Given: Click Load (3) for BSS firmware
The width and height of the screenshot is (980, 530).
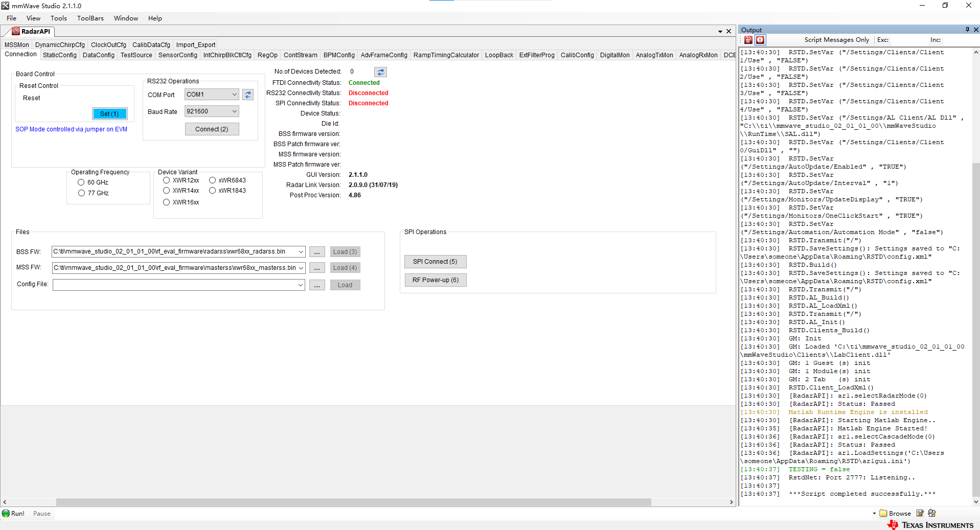Looking at the screenshot, I should click(x=345, y=252).
